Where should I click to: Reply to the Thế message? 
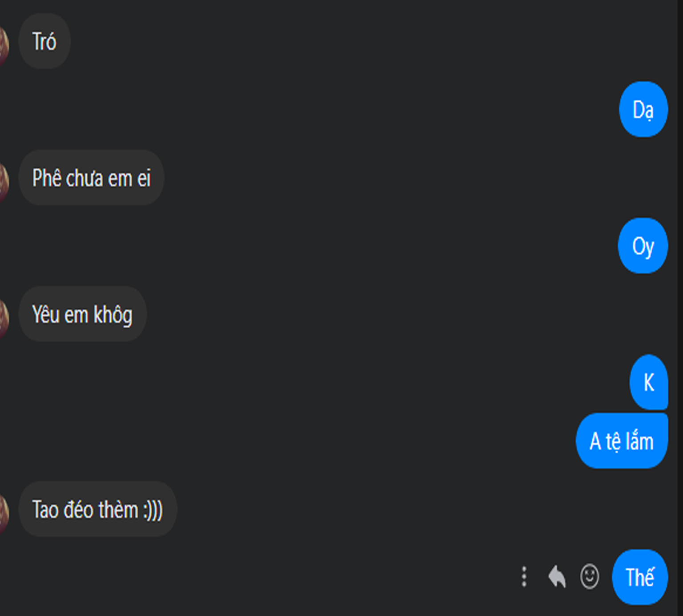pos(557,576)
